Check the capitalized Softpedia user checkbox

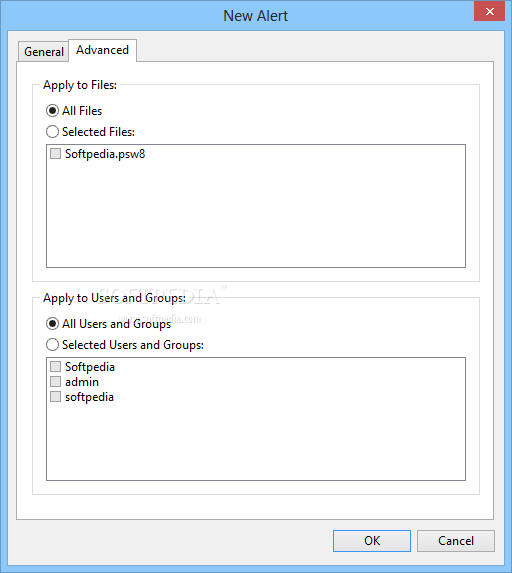coord(56,367)
